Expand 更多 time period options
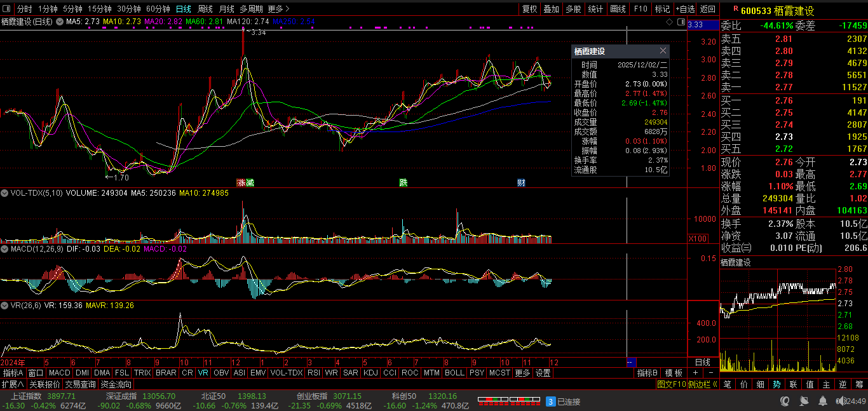 point(278,9)
